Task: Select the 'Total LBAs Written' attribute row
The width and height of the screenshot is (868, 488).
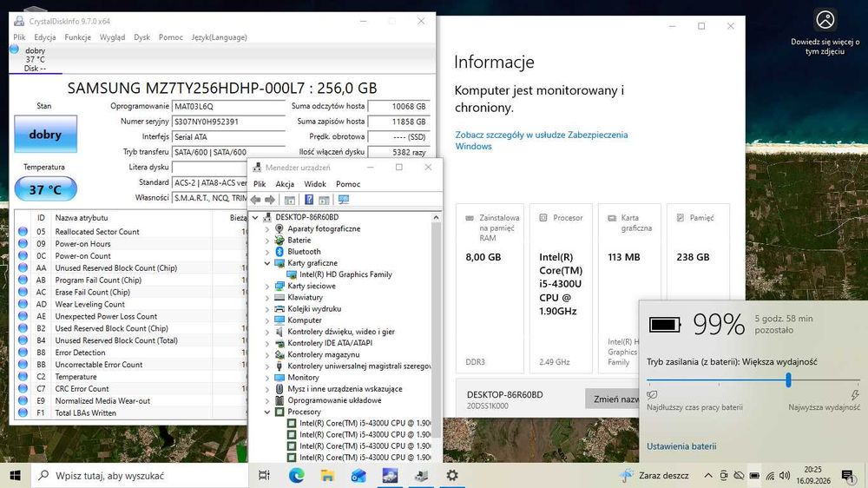Action: pyautogui.click(x=130, y=412)
